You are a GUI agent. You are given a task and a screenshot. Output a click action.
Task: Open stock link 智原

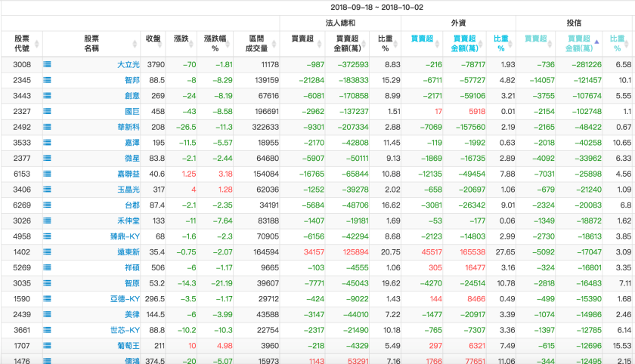tap(132, 283)
